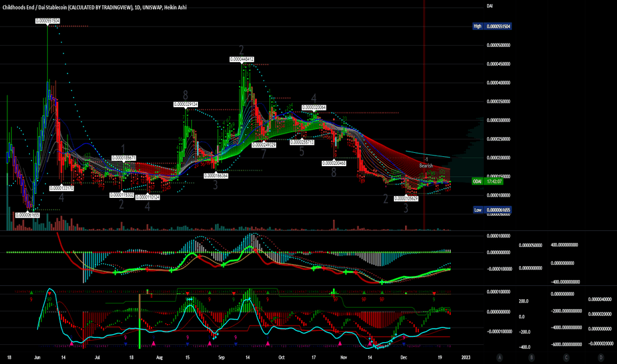Click the -200.0 oscillator scale value
Screen dimensions: 617x364
(524, 332)
